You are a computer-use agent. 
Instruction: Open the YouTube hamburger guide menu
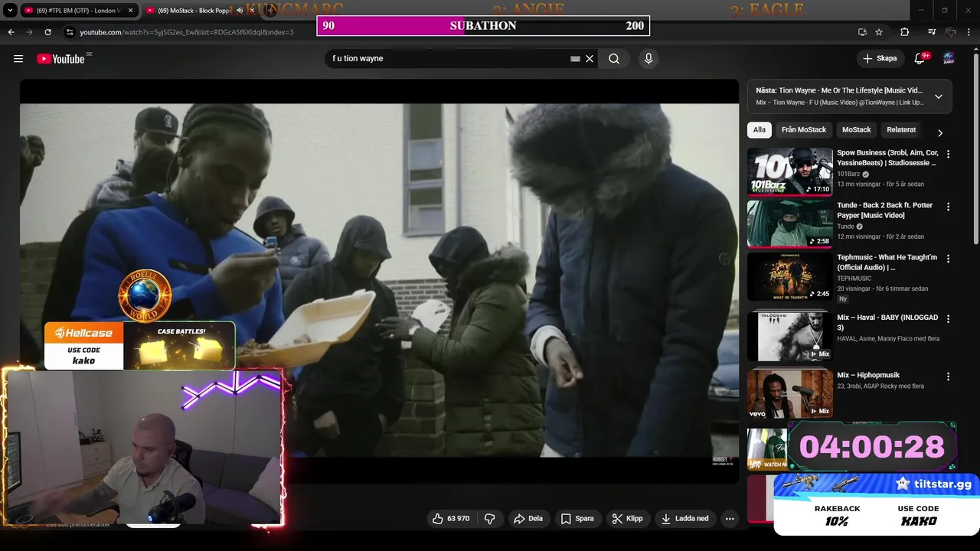click(18, 59)
